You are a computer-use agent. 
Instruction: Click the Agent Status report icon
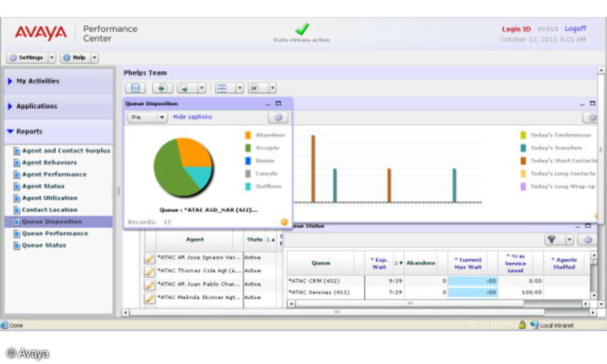point(17,187)
